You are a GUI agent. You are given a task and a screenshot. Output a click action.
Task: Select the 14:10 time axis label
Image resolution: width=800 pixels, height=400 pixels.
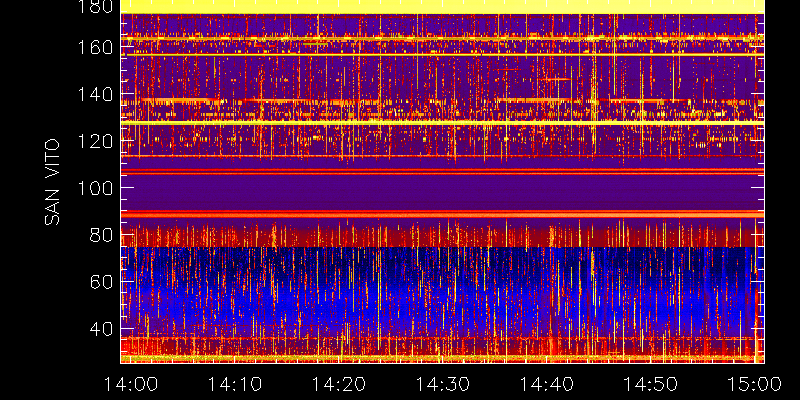(235, 384)
